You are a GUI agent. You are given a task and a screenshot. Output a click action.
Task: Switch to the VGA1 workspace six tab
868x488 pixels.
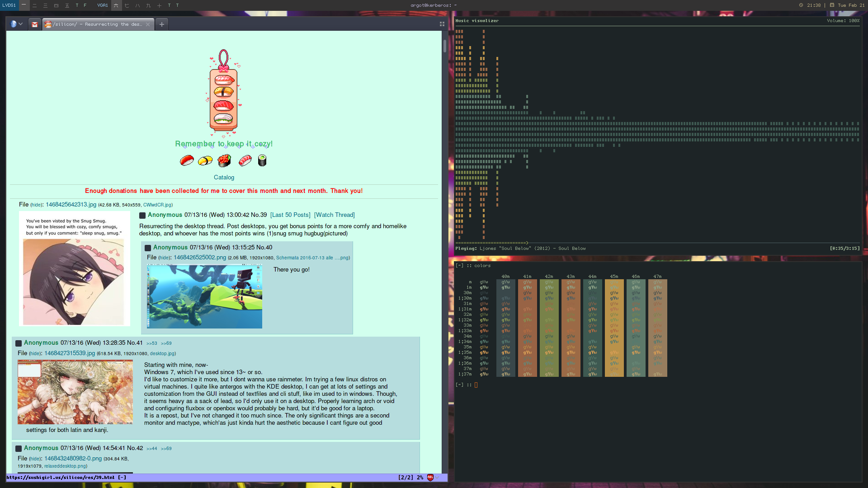point(116,5)
